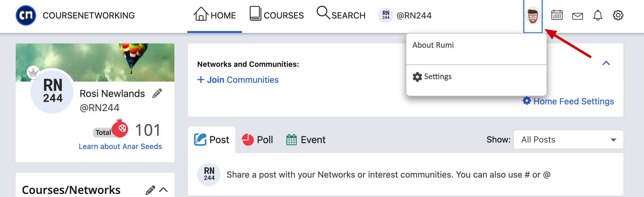Image resolution: width=644 pixels, height=197 pixels.
Task: Collapse the Courses/Networks section
Action: pos(164,190)
